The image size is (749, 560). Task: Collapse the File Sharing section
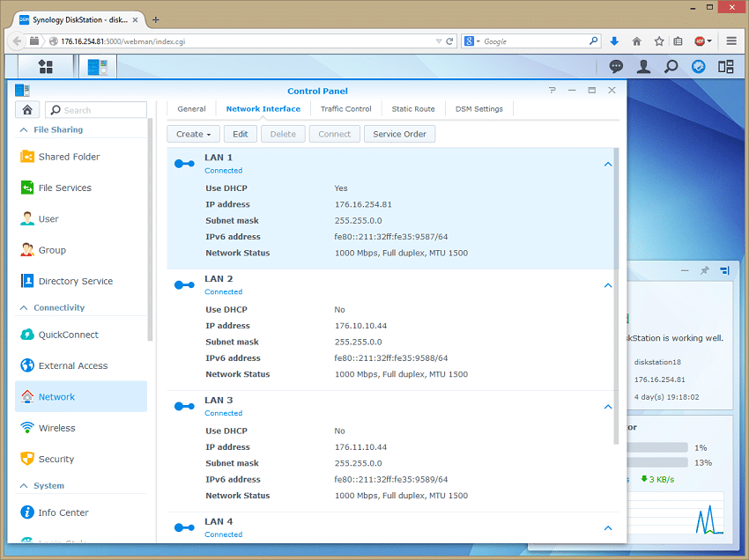tap(24, 129)
